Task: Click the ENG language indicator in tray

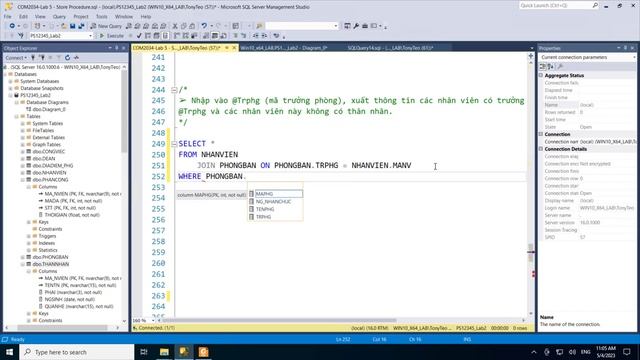Action: (585, 352)
